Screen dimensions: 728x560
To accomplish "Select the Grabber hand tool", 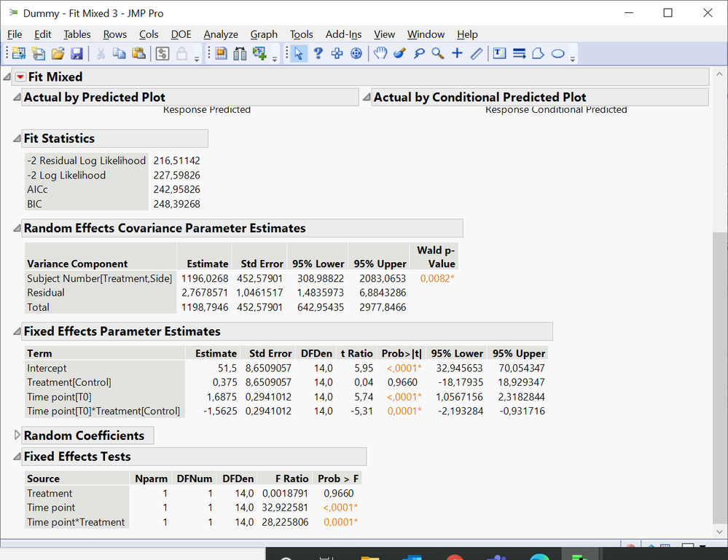I will pos(380,53).
